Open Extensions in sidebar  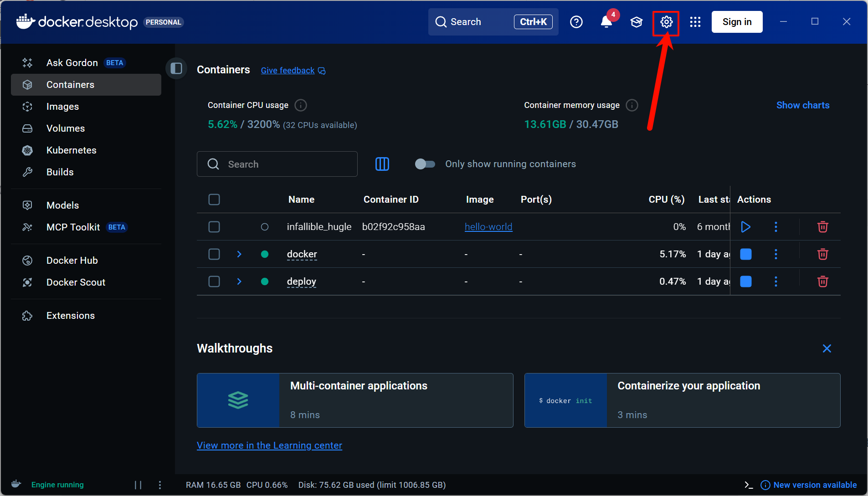(86, 316)
